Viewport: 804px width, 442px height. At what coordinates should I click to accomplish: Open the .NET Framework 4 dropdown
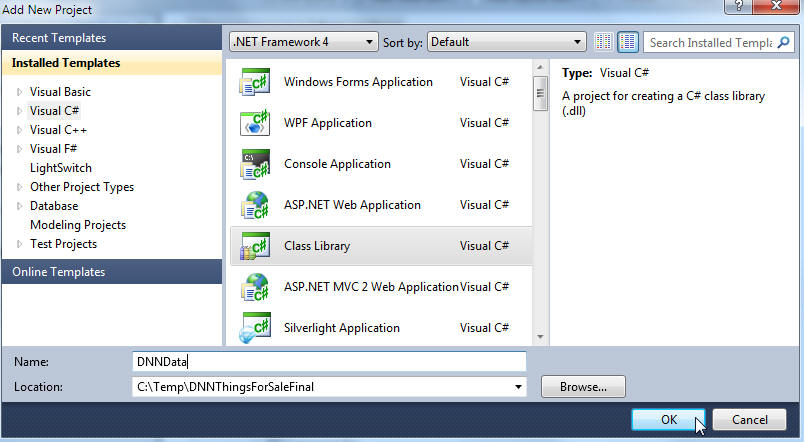pyautogui.click(x=304, y=42)
